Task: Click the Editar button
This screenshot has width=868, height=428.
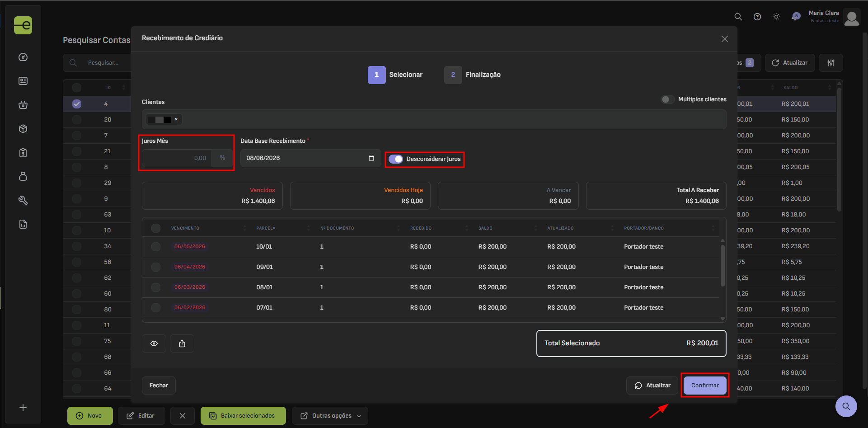Action: tap(141, 416)
